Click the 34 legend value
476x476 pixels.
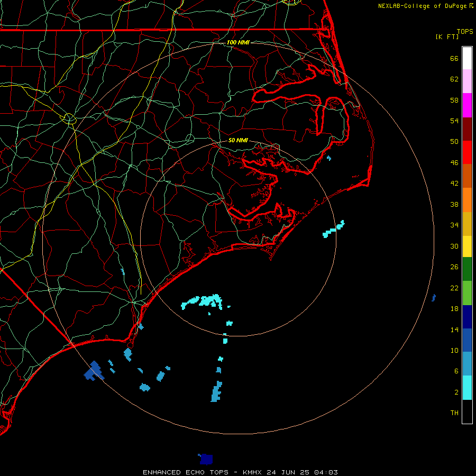pyautogui.click(x=454, y=225)
